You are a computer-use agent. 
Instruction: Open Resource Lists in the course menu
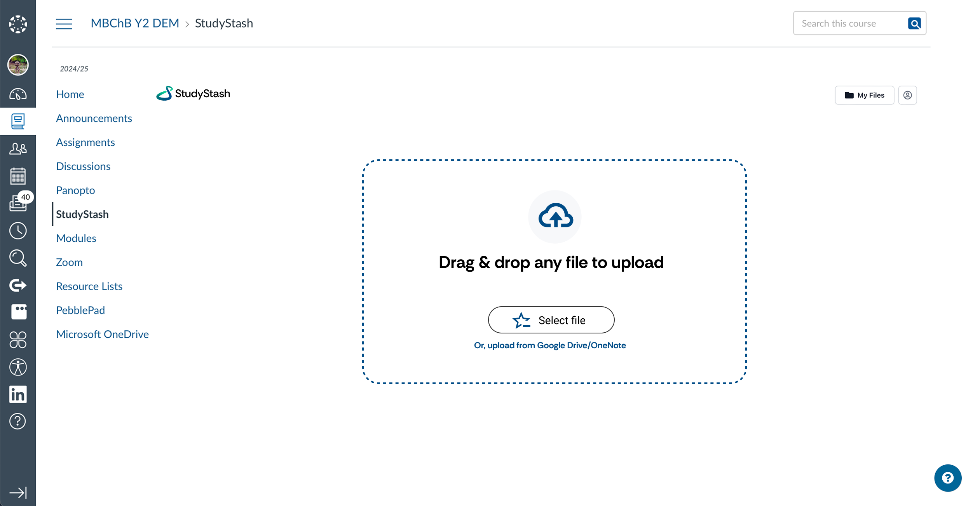pos(89,286)
